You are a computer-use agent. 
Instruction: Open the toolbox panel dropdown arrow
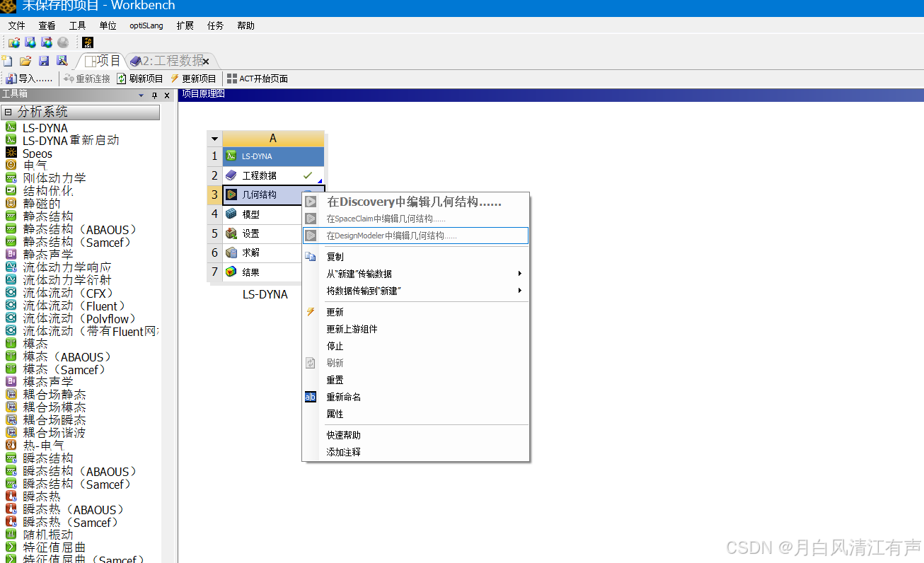click(141, 95)
